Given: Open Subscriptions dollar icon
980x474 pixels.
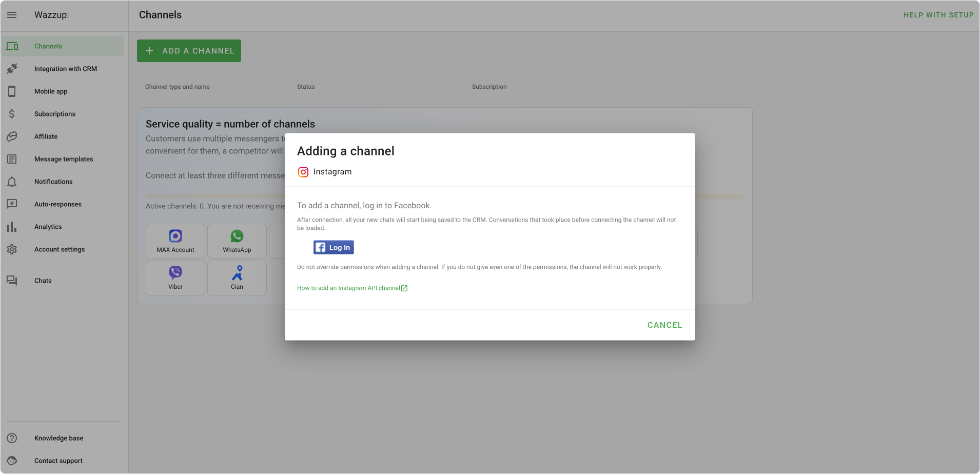Looking at the screenshot, I should (12, 114).
